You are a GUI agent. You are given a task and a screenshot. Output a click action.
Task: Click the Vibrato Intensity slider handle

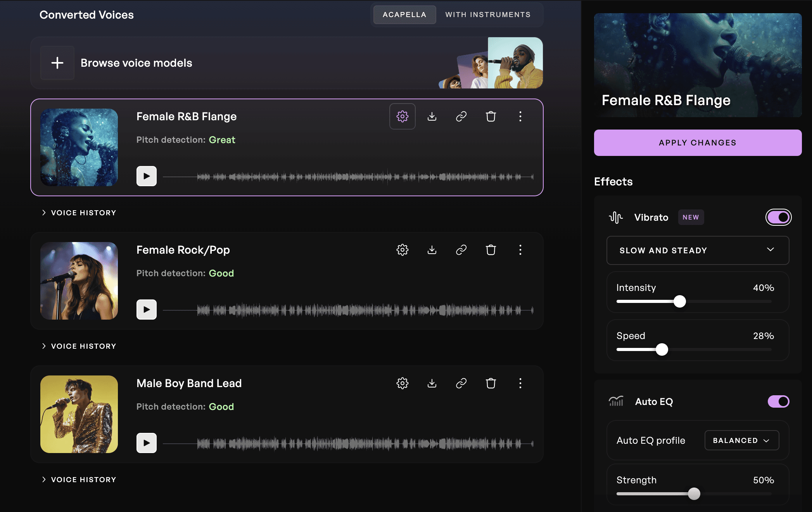pos(680,301)
